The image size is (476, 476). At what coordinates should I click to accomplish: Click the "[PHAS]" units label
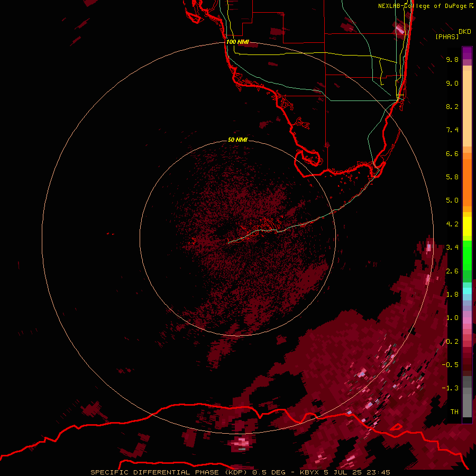446,36
